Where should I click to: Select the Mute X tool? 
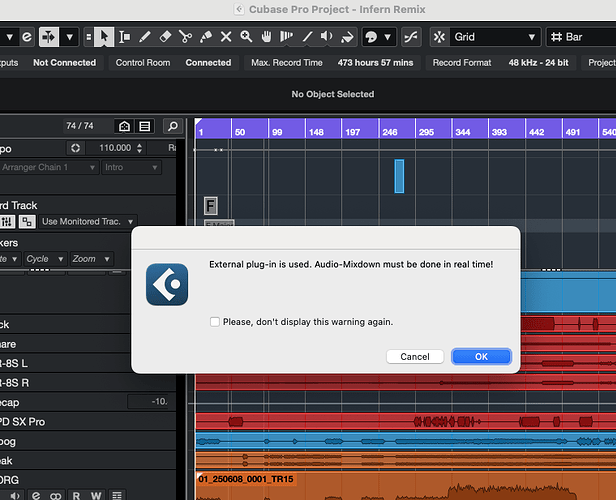pos(226,37)
